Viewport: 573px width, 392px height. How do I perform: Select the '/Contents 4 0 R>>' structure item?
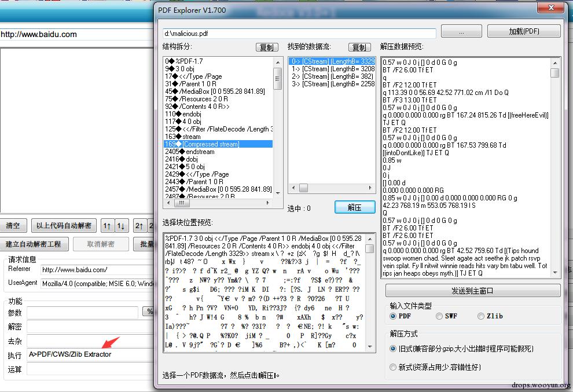[x=203, y=107]
